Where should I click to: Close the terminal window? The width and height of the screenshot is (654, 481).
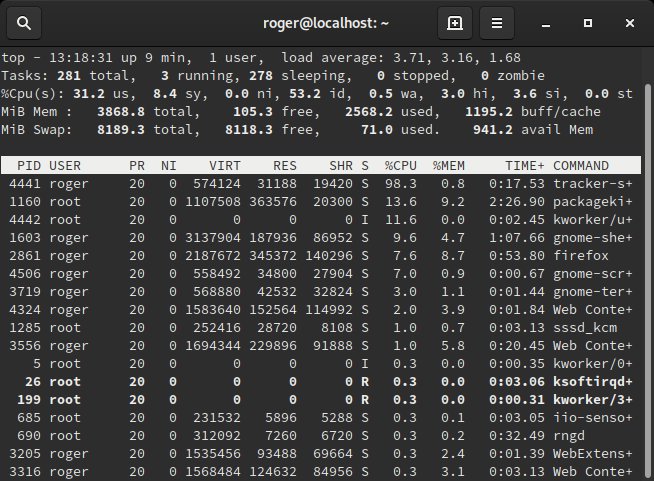(630, 23)
